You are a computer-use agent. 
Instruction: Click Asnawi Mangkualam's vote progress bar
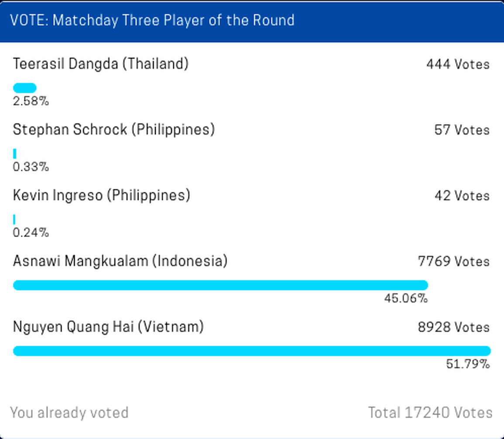[x=220, y=286]
